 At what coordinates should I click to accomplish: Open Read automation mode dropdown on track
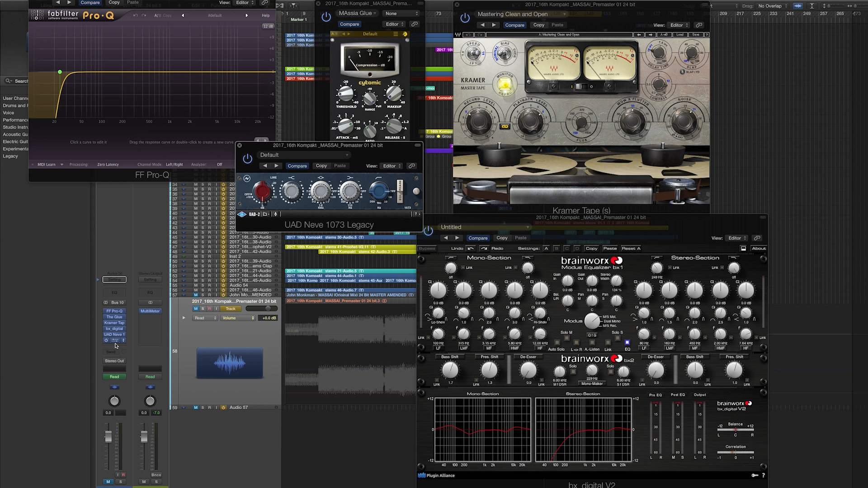[x=205, y=318]
